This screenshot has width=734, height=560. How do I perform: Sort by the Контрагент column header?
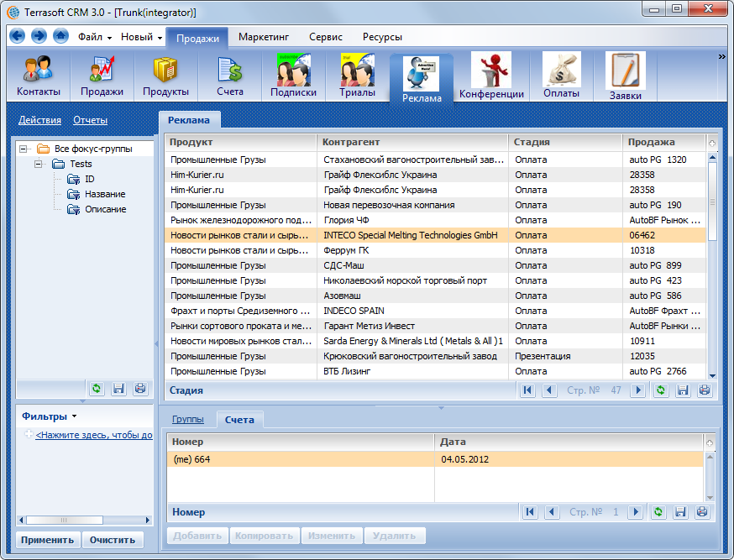point(412,142)
